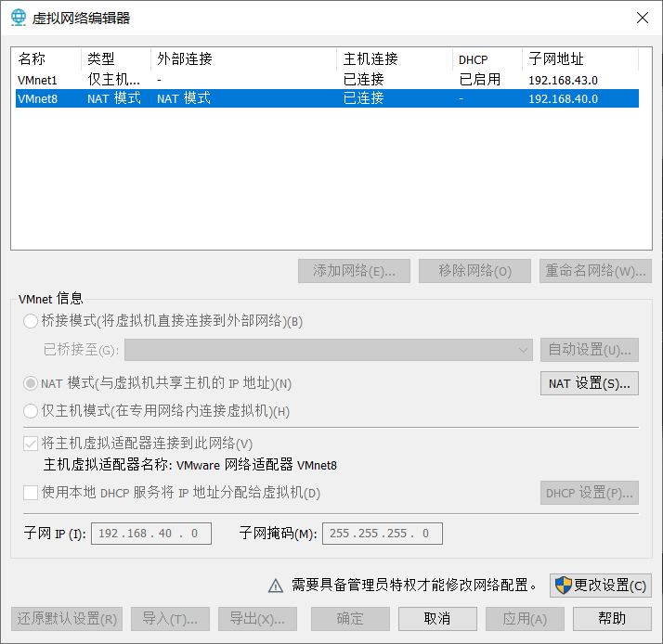Click subnet address 192.168.40.0 in list

pos(564,99)
